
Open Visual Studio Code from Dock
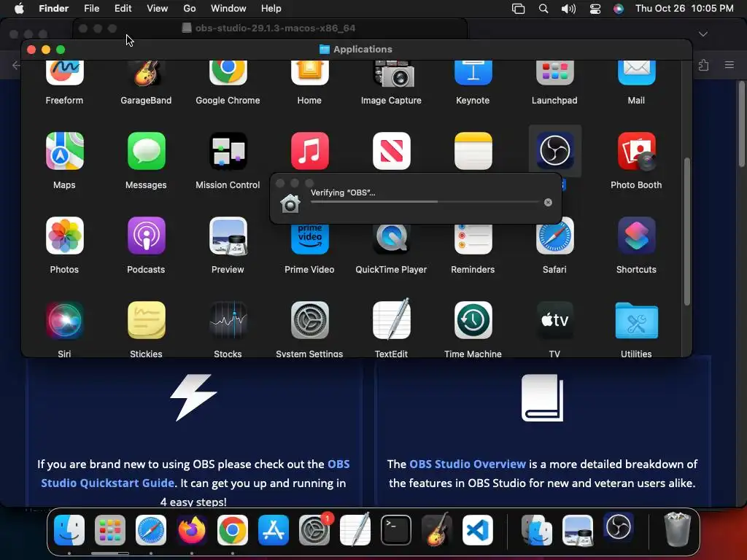pos(477,530)
